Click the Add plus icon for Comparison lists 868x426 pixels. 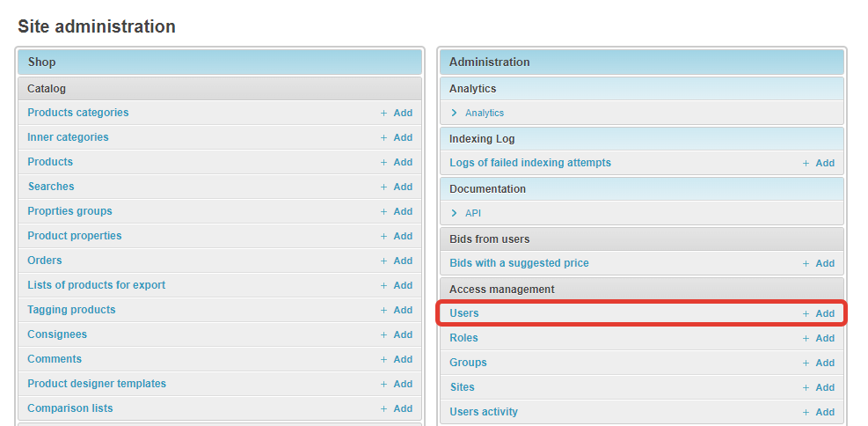384,408
